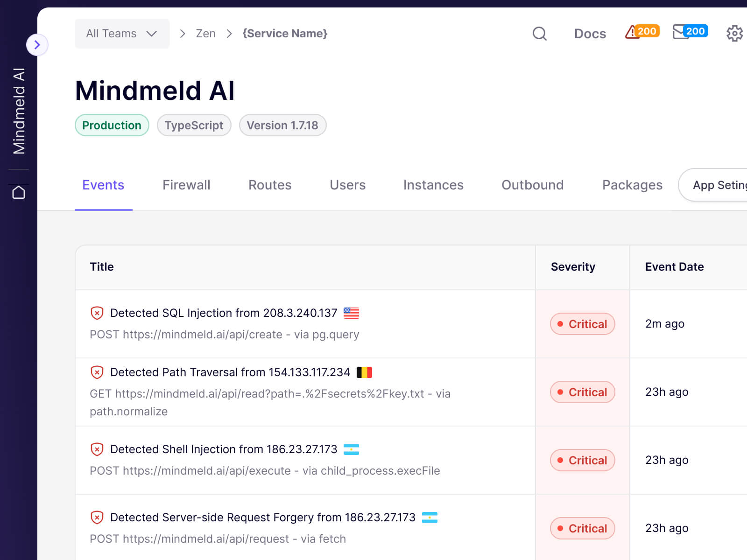Open the Detected SQL Injection event title
This screenshot has width=747, height=560.
coord(224,313)
